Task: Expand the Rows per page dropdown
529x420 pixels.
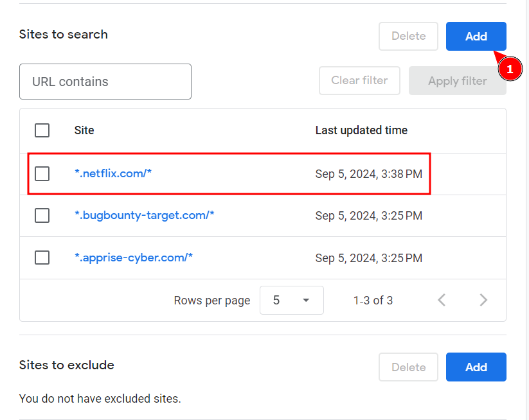Action: 291,300
